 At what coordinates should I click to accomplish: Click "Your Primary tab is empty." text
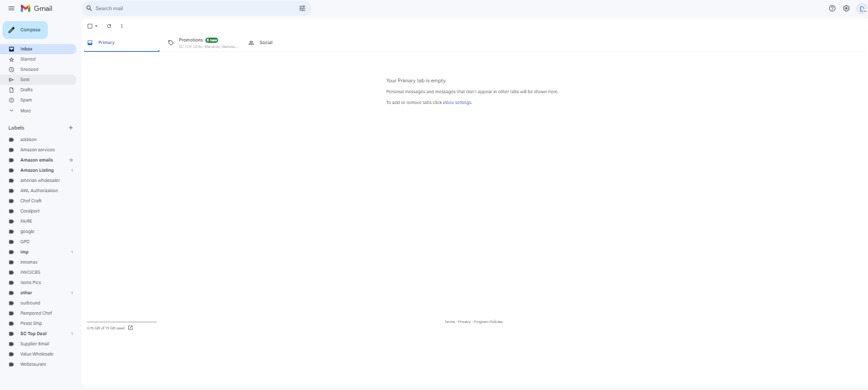pos(416,81)
